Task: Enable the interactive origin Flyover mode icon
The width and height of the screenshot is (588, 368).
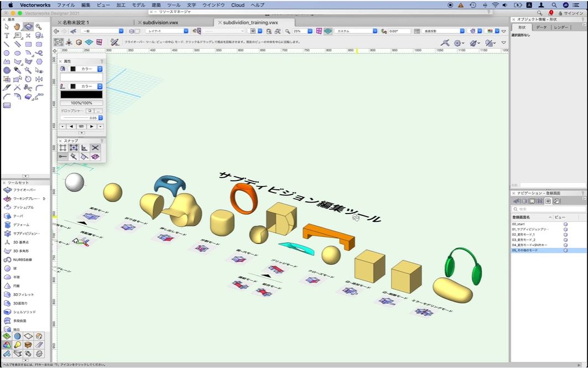Action: coord(69,42)
